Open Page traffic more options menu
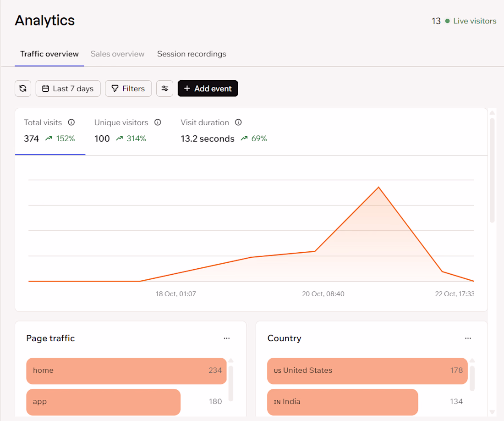 [227, 338]
